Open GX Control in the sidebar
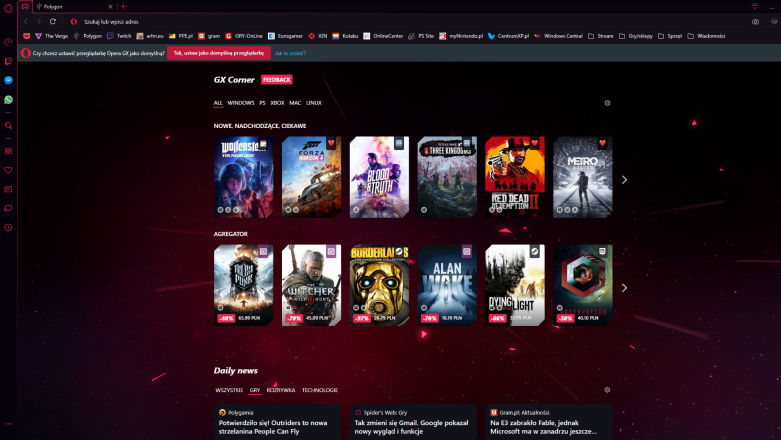781x440 pixels. tap(8, 42)
